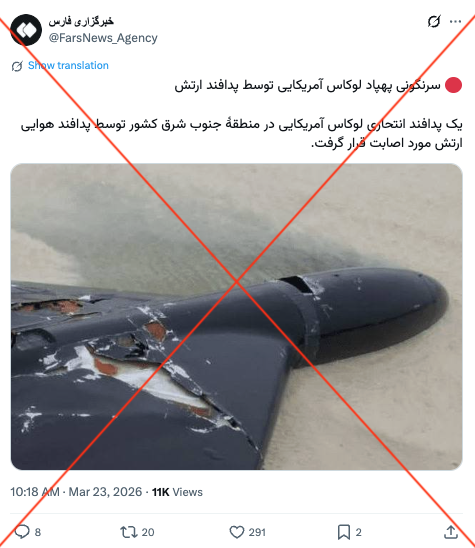475x548 pixels.
Task: Click the Grok icon beside Show translation
Action: tap(17, 66)
